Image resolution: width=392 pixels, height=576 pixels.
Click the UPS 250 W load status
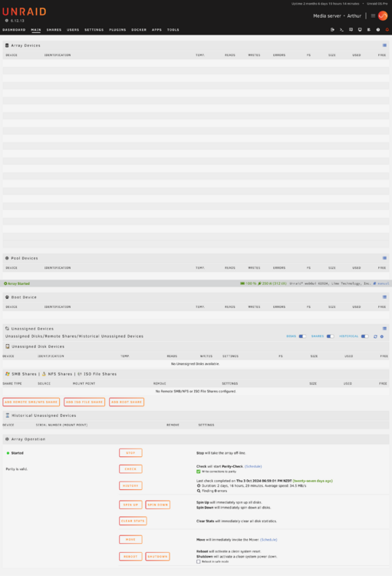(x=272, y=283)
